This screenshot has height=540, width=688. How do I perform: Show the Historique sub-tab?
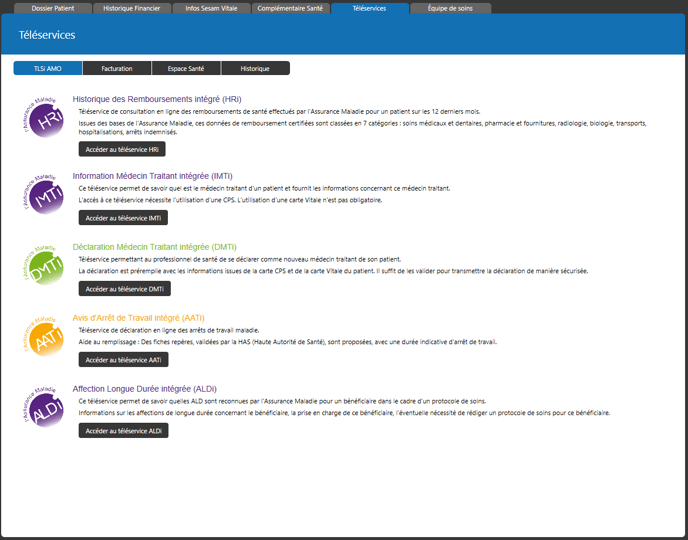pyautogui.click(x=255, y=68)
